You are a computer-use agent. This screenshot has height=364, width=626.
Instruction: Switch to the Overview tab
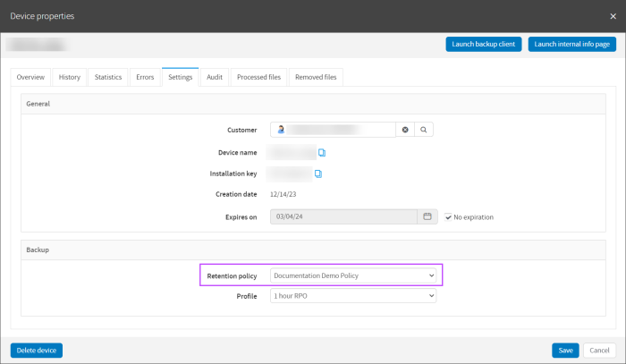tap(30, 78)
